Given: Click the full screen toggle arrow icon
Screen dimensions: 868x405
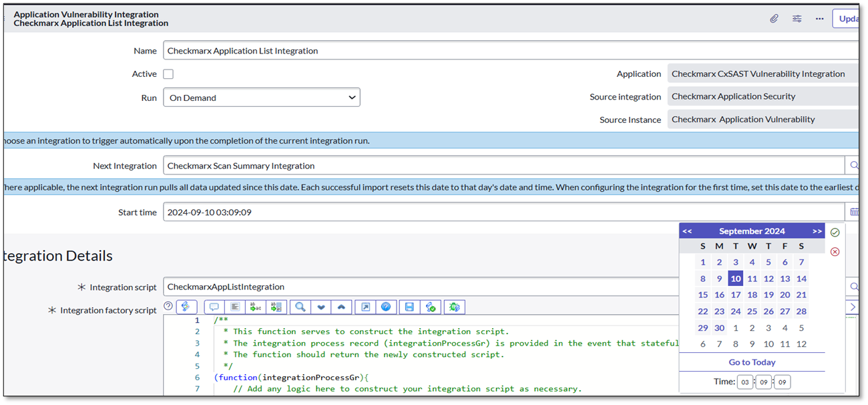Looking at the screenshot, I should (x=365, y=307).
